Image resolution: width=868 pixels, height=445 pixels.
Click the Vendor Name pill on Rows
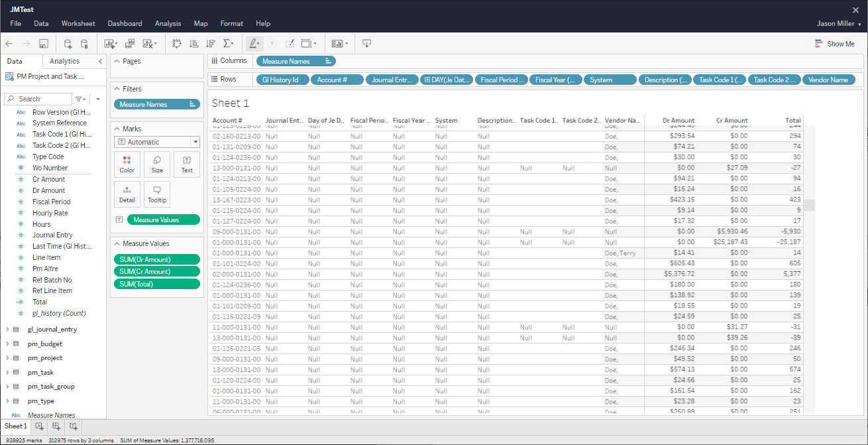(828, 80)
